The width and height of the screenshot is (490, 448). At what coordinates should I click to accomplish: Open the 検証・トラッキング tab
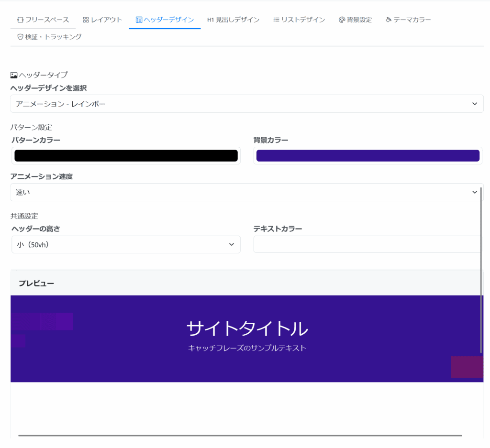pyautogui.click(x=49, y=37)
